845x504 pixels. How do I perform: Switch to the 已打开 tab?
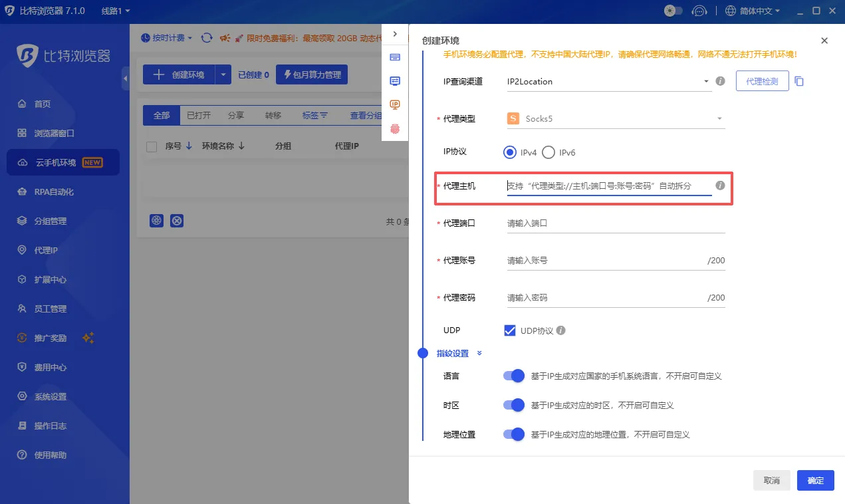coord(198,114)
